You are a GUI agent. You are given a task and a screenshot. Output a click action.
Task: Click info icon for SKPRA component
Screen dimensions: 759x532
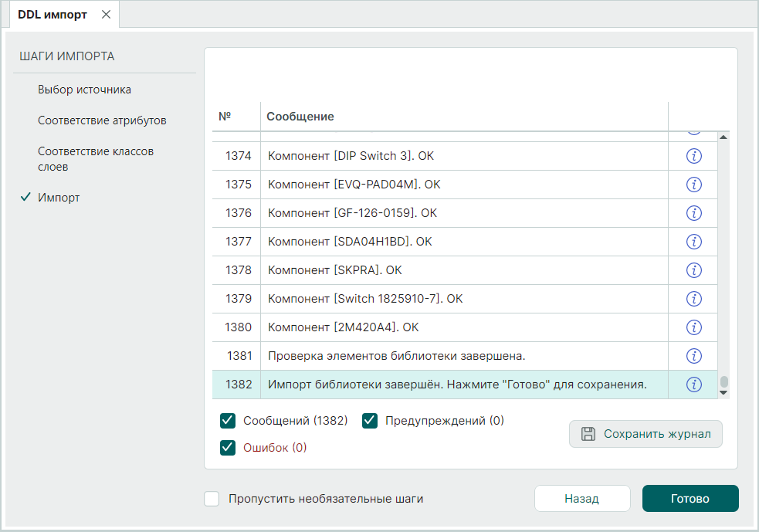(x=693, y=270)
